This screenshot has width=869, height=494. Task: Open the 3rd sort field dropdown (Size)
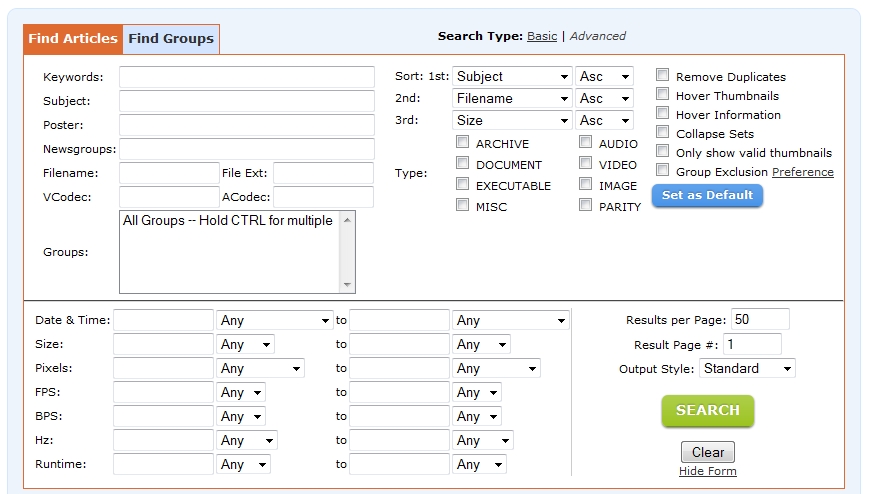pyautogui.click(x=512, y=120)
